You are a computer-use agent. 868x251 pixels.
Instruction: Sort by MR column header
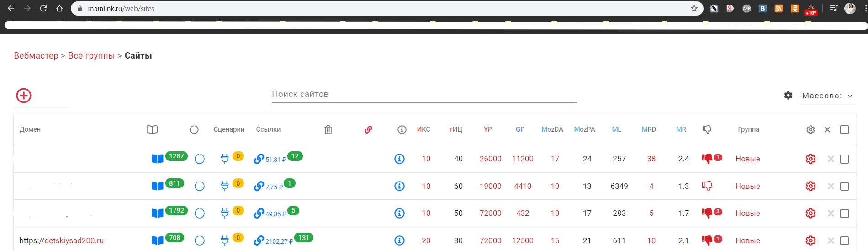[x=681, y=129]
